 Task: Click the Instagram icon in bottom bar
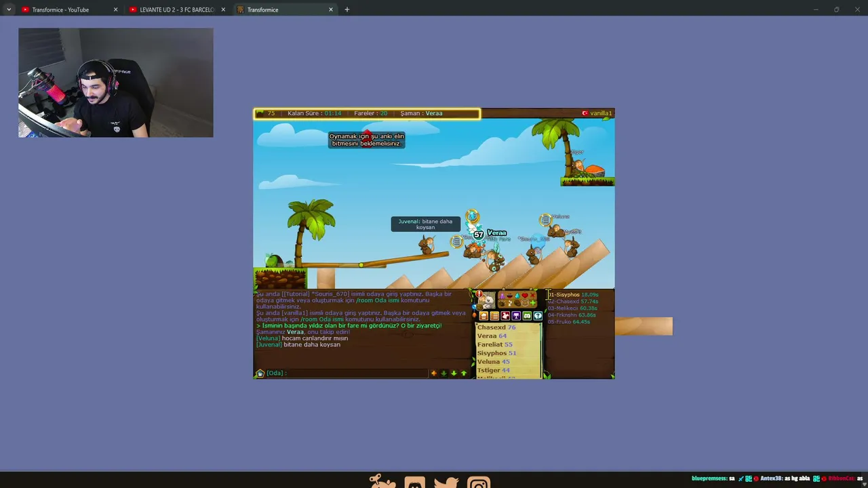pos(479,483)
